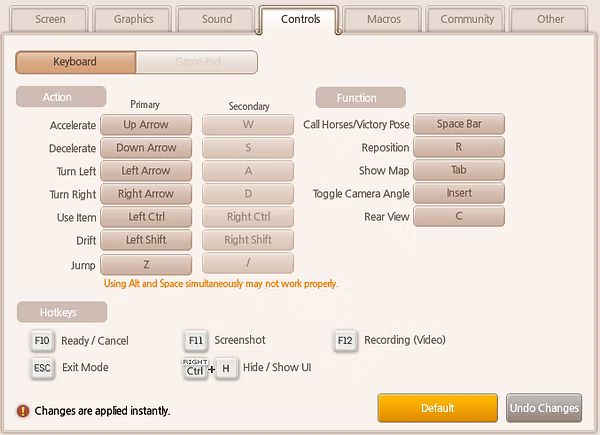Click the 'Turn Right' action label
The image size is (600, 435).
pyautogui.click(x=73, y=195)
